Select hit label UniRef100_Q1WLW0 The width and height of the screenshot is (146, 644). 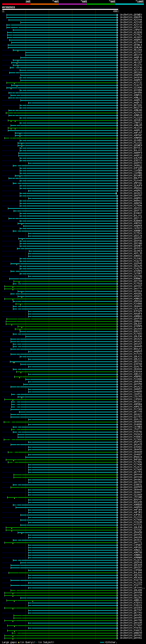pyautogui.click(x=131, y=48)
